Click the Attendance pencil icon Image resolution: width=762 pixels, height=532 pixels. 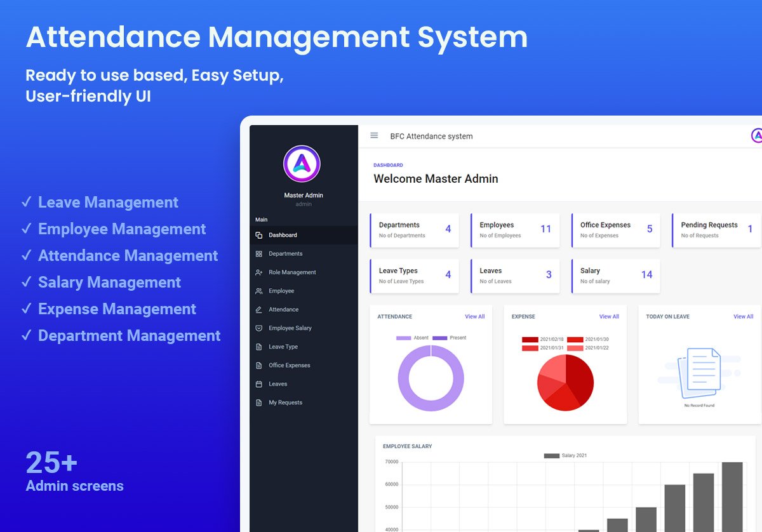pos(259,310)
